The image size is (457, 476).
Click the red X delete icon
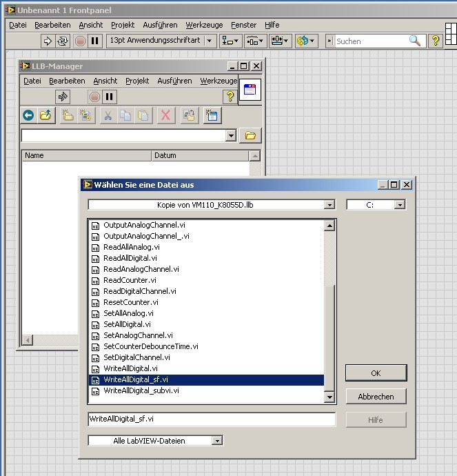click(x=165, y=115)
